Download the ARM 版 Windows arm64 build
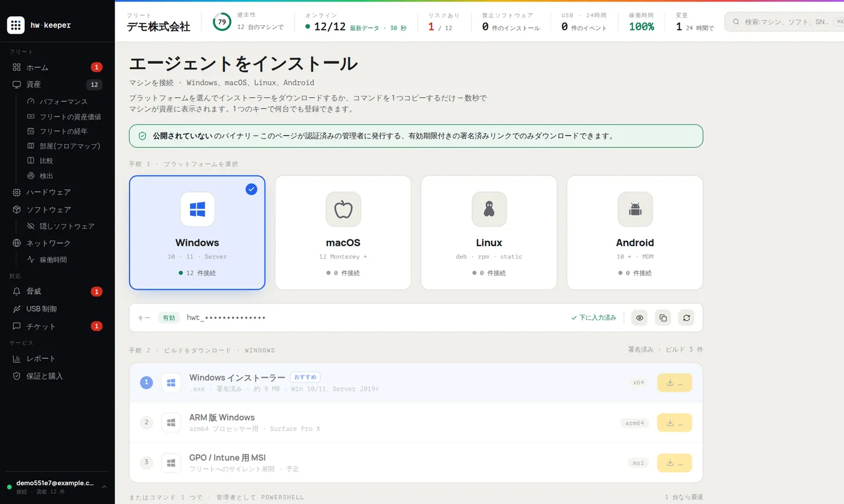Image resolution: width=844 pixels, height=504 pixels. [x=675, y=423]
